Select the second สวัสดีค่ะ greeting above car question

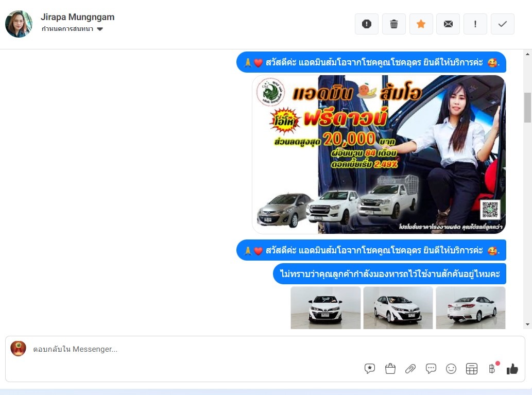click(371, 250)
